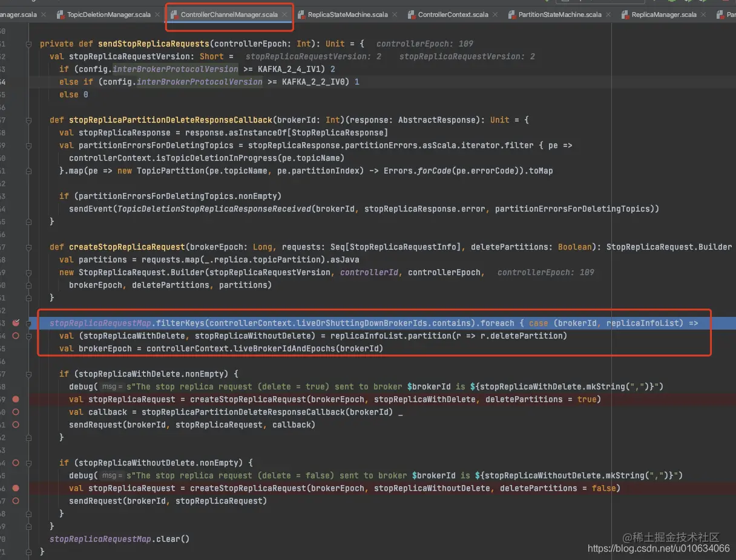
Task: Collapse the stopReplicaPartitionDeleteResponseCallback method fold
Action: pyautogui.click(x=28, y=120)
